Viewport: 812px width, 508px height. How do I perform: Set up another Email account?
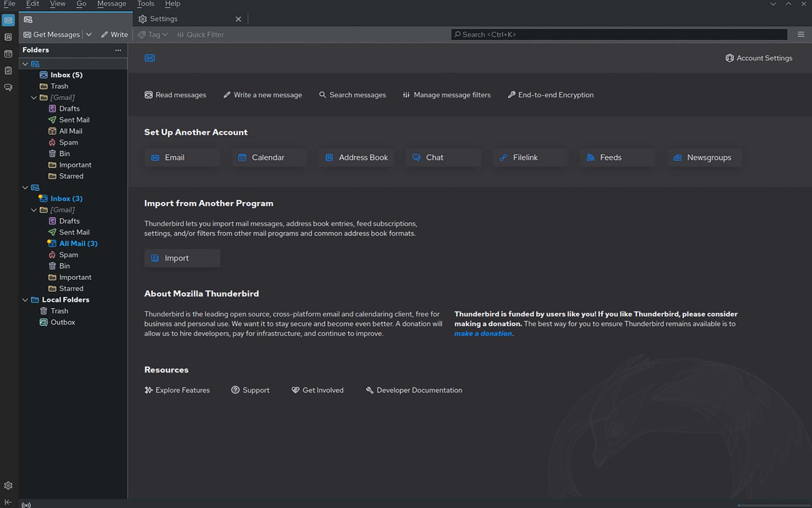[182, 157]
